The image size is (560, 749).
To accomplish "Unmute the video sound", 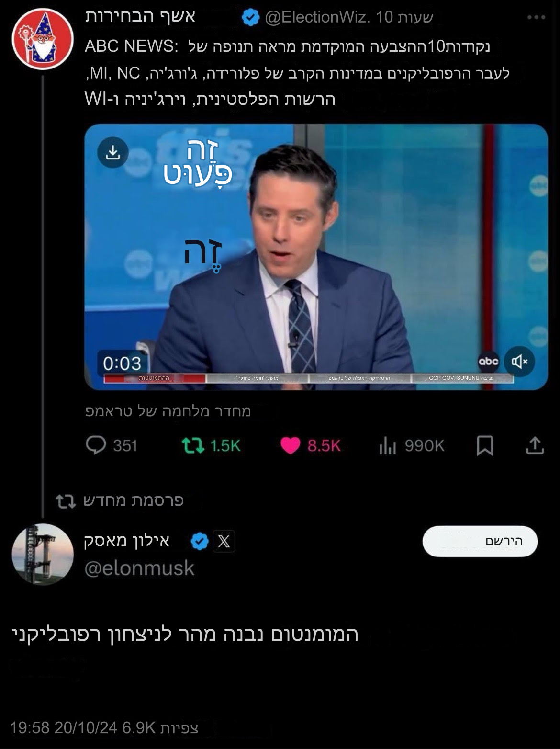I will tap(519, 362).
